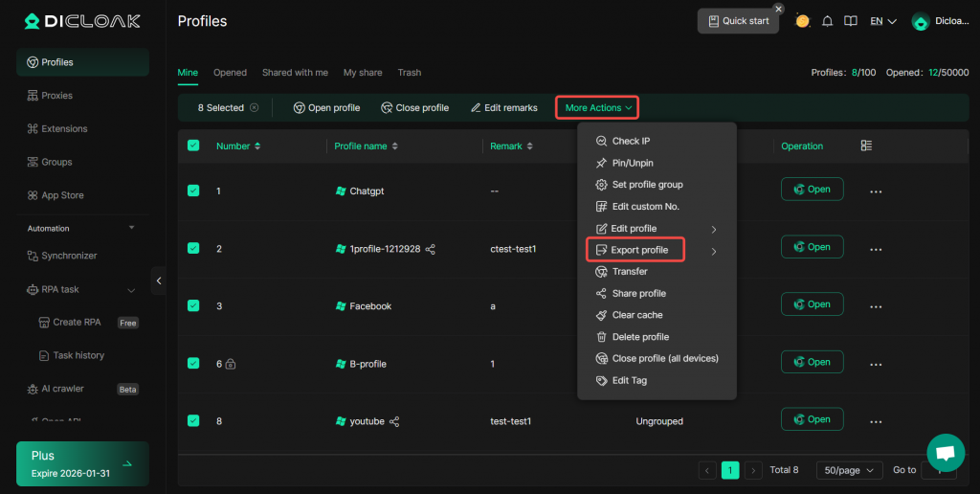Viewport: 980px width, 494px height.
Task: Click the share icon beside 1profile-1212928
Action: pos(431,249)
